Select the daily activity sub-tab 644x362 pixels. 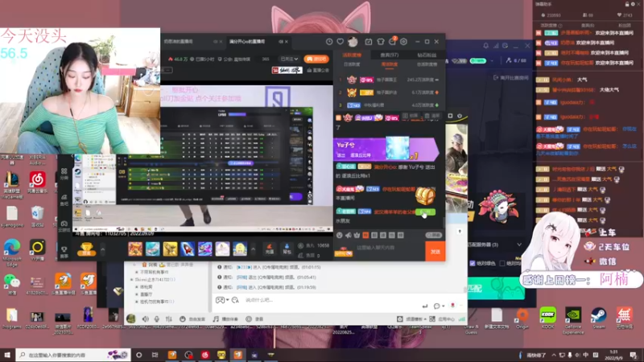click(352, 64)
